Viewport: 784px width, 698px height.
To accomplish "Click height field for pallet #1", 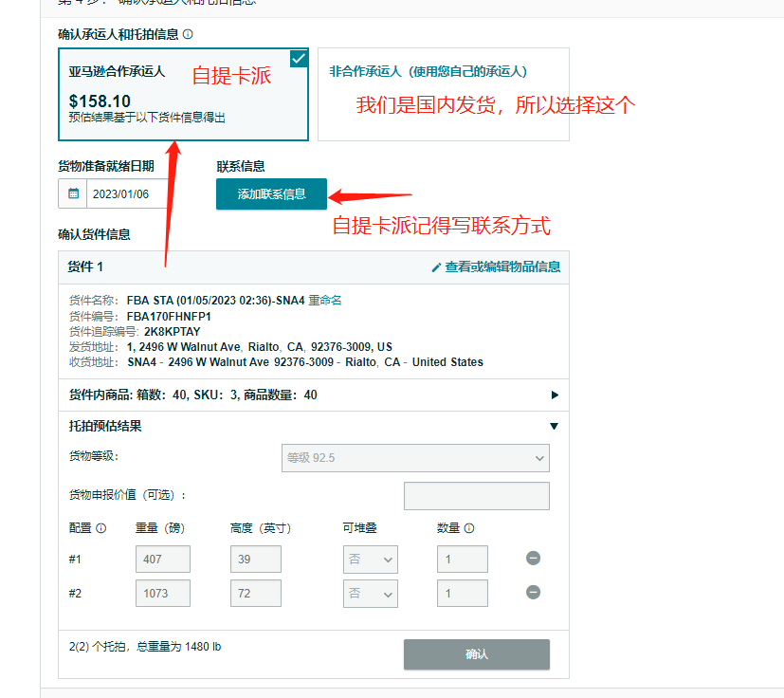I will [x=256, y=559].
